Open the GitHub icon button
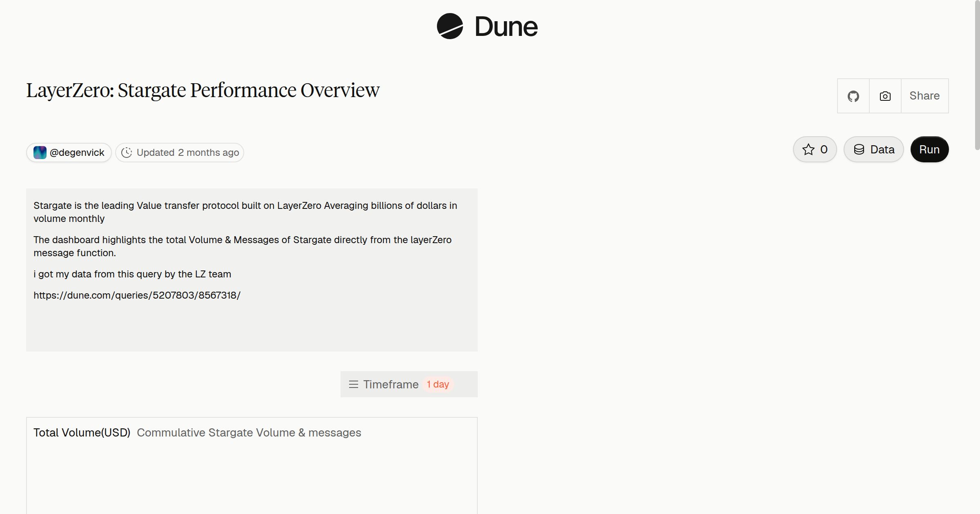Viewport: 980px width, 514px height. tap(853, 96)
